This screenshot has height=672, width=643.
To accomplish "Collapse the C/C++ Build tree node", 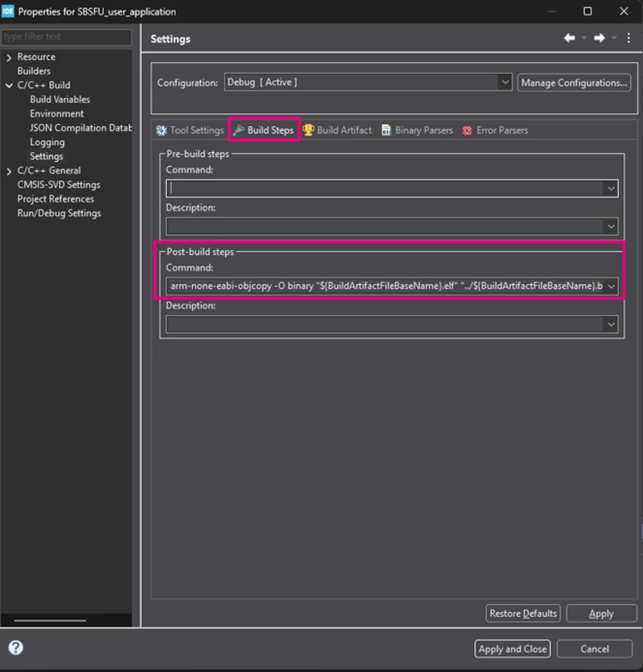I will (9, 85).
